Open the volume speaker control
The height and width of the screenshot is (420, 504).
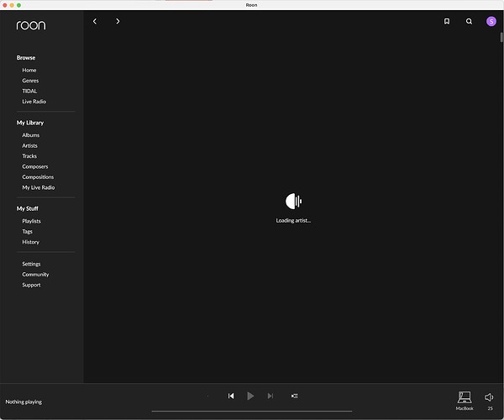click(489, 397)
